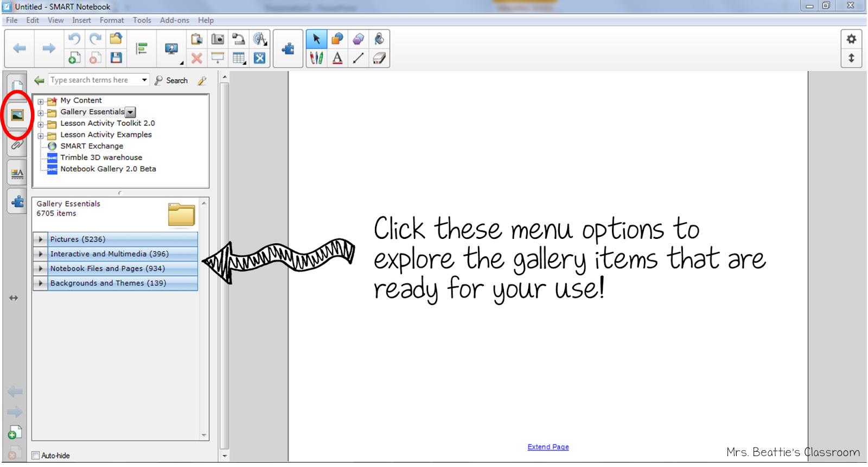
Task: Open the Add-ons puzzle icon in toolbar
Action: 288,48
